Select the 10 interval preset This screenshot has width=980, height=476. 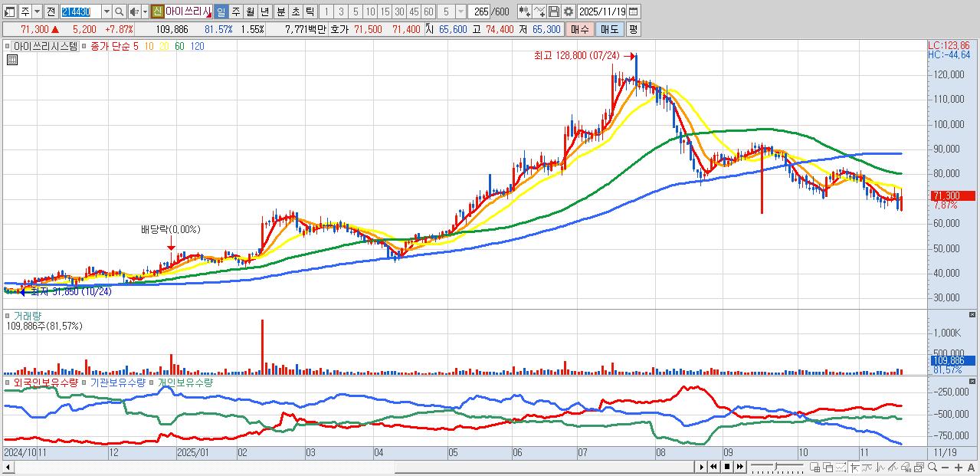369,11
